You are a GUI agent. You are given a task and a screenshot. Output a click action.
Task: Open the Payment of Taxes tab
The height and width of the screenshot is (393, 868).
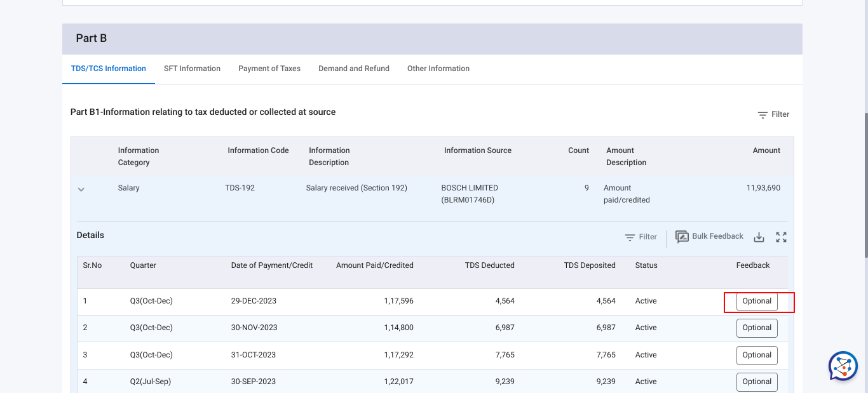click(x=269, y=69)
